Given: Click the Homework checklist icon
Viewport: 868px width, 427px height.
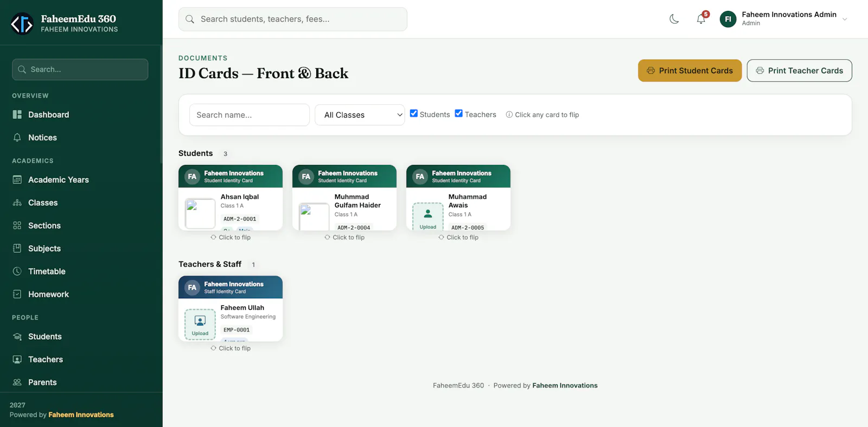Looking at the screenshot, I should point(17,294).
